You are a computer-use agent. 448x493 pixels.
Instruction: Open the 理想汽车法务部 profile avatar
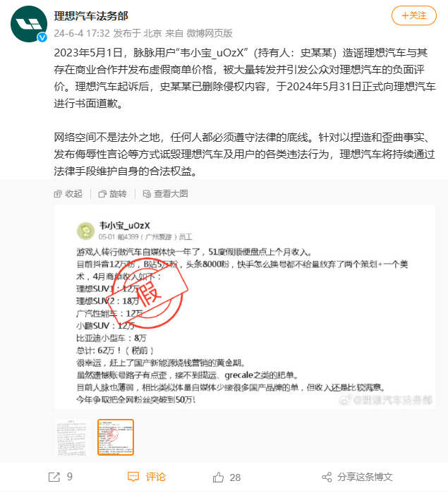pos(29,24)
